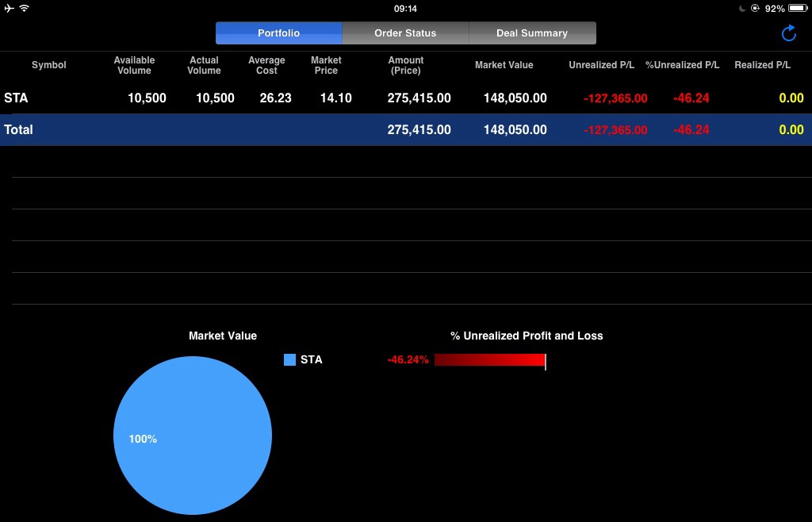Tap the Market Price column header

tap(326, 65)
